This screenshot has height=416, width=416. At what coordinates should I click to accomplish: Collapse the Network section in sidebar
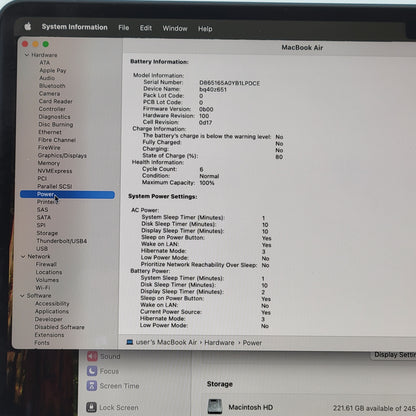point(23,256)
